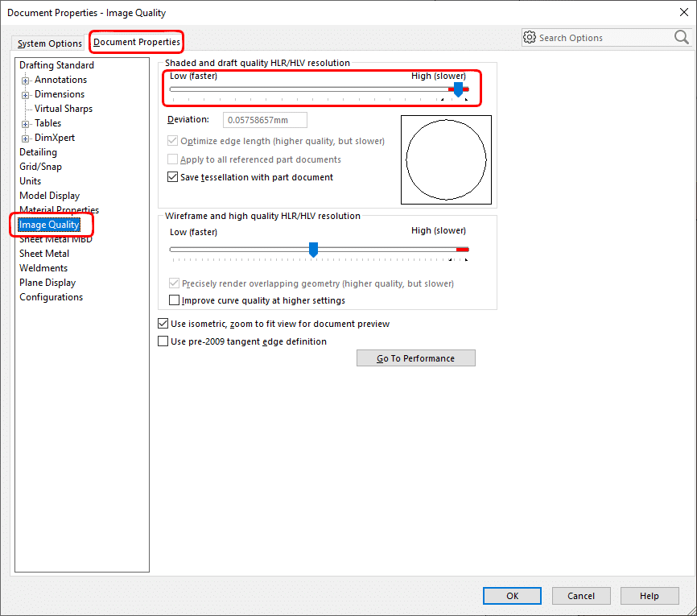The width and height of the screenshot is (697, 616).
Task: Close the Document Properties dialog
Action: point(683,12)
